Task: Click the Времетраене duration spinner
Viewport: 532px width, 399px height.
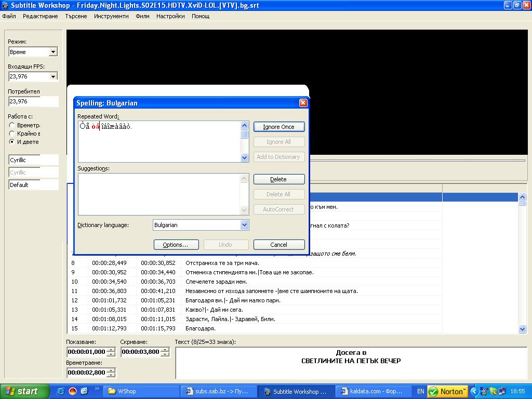Action: [x=111, y=373]
